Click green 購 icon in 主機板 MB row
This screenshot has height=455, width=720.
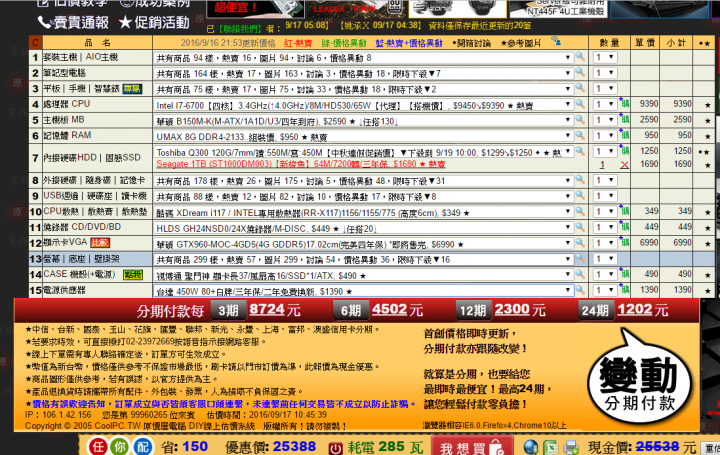tap(624, 119)
